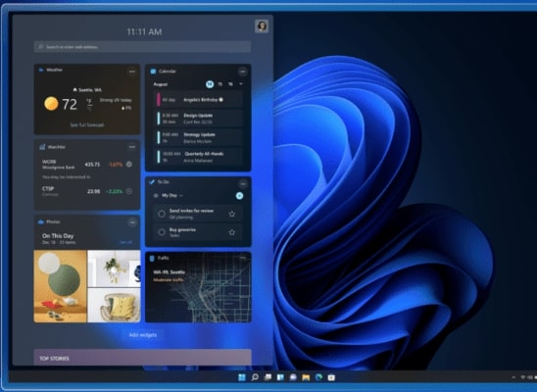Open Photos widget options menu
The width and height of the screenshot is (537, 392).
[x=132, y=222]
